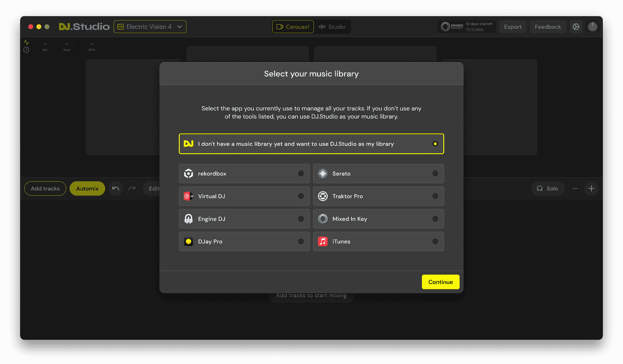Viewport: 623px width, 364px height.
Task: Click the DJ.Studio logo in the top bar
Action: (84, 26)
